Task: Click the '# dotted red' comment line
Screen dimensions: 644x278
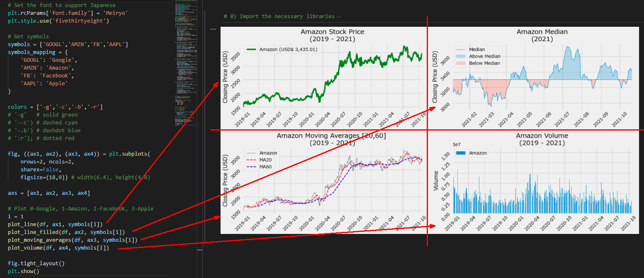Action: coord(41,138)
